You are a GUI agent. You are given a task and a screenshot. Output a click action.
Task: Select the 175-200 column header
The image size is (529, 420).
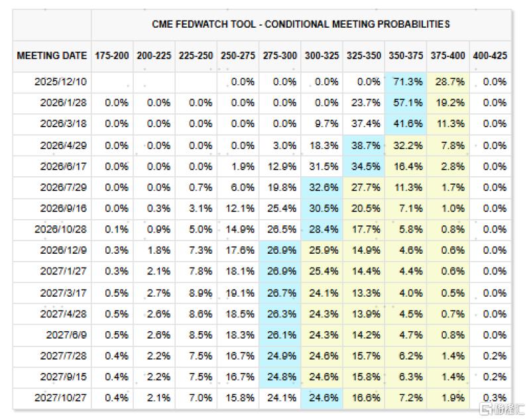click(112, 56)
